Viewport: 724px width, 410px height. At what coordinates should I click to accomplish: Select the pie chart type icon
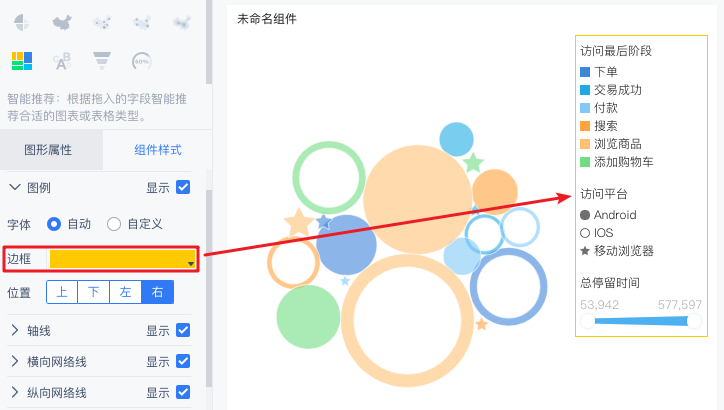22,22
